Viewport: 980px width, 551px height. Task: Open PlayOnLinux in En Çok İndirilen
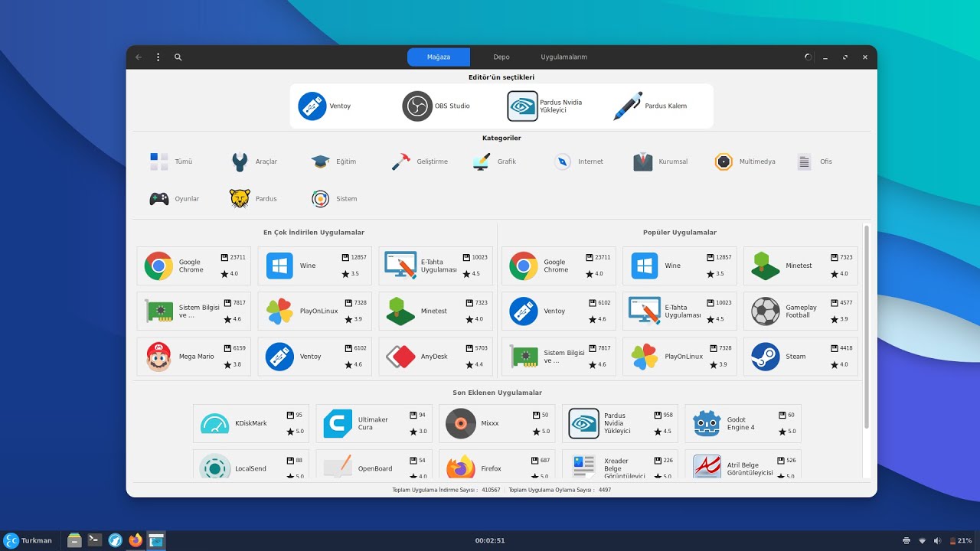[x=315, y=311]
